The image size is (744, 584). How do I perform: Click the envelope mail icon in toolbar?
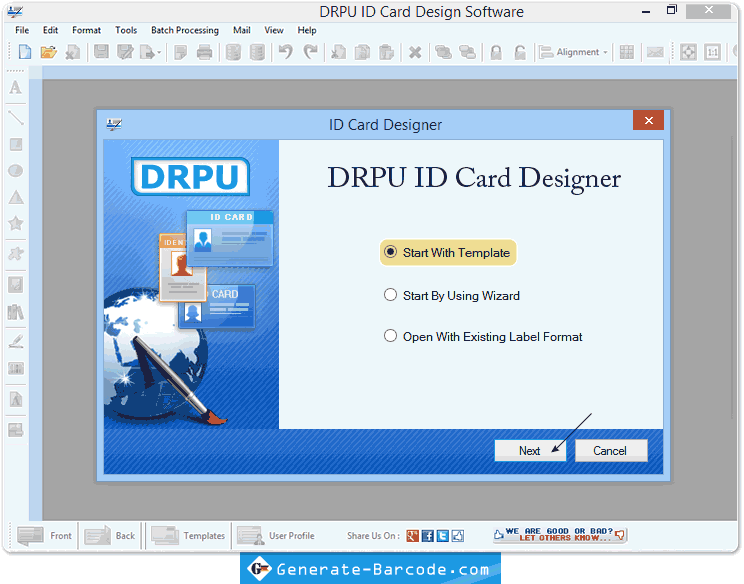point(655,52)
